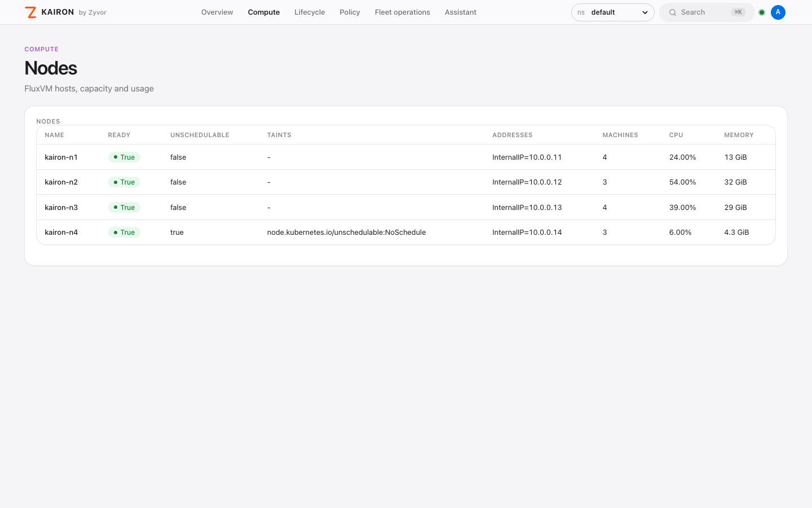Go to the Overview tab
Viewport: 812px width, 508px height.
[217, 12]
